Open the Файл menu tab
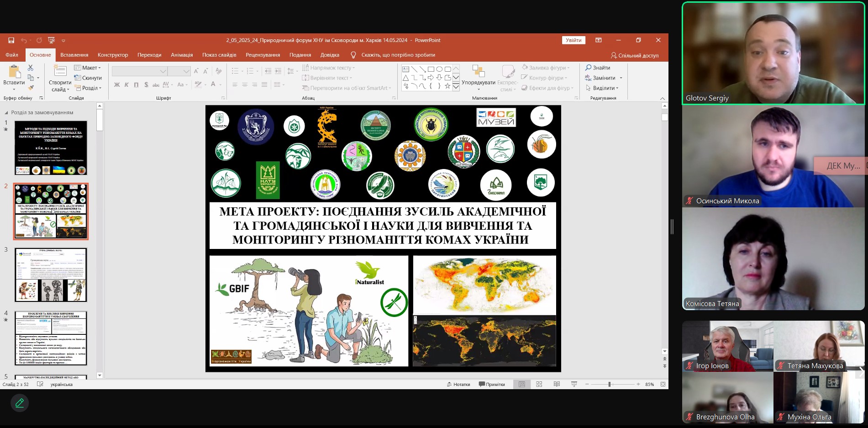This screenshot has height=428, width=868. click(12, 55)
